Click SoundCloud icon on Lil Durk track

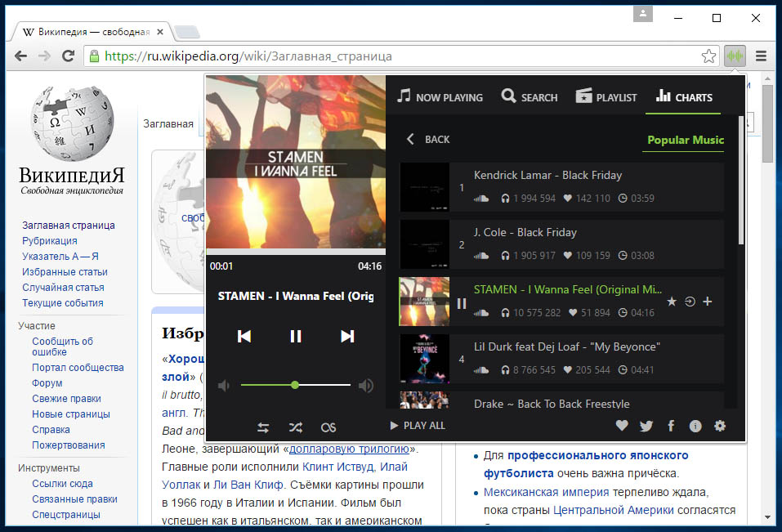point(481,370)
